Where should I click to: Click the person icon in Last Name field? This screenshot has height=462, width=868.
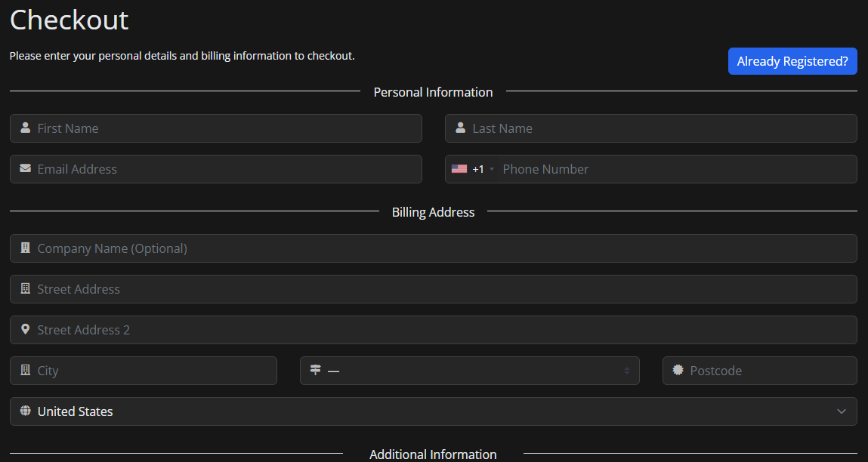(461, 128)
